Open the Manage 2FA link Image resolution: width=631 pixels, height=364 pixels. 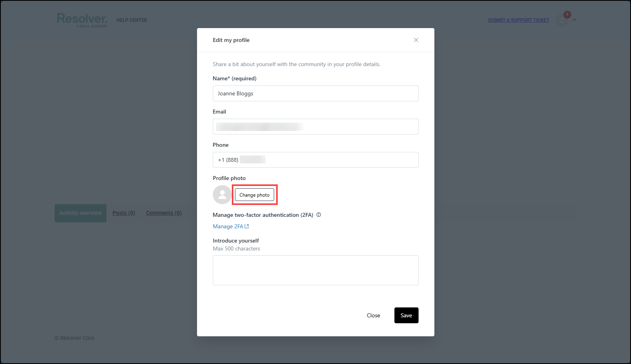pos(228,226)
